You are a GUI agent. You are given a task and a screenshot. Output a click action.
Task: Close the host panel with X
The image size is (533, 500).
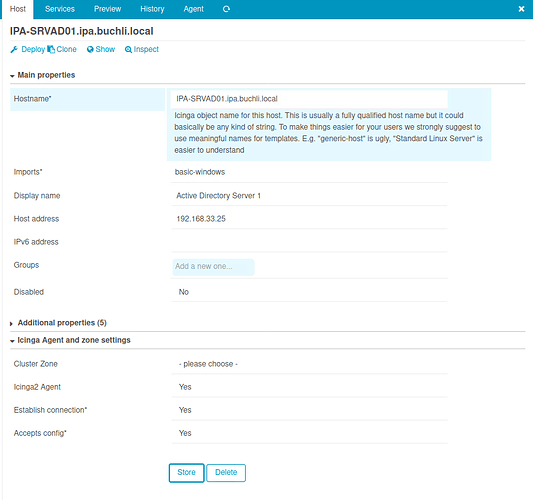[x=521, y=9]
